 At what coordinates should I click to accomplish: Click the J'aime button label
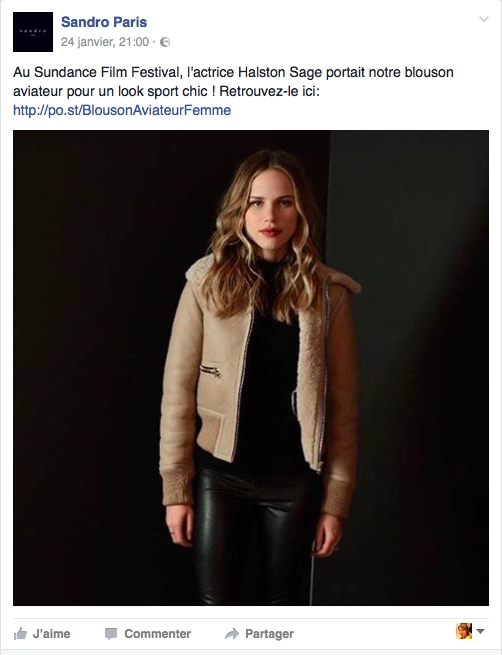coord(52,634)
